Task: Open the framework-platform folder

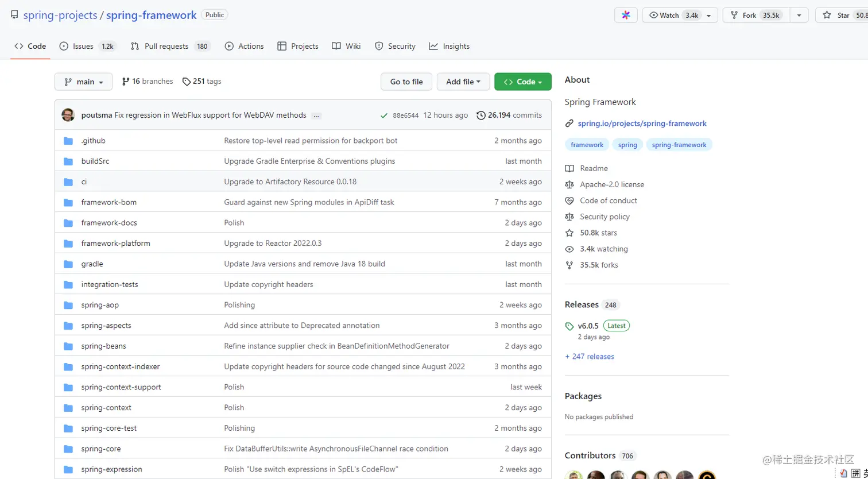Action: (115, 244)
